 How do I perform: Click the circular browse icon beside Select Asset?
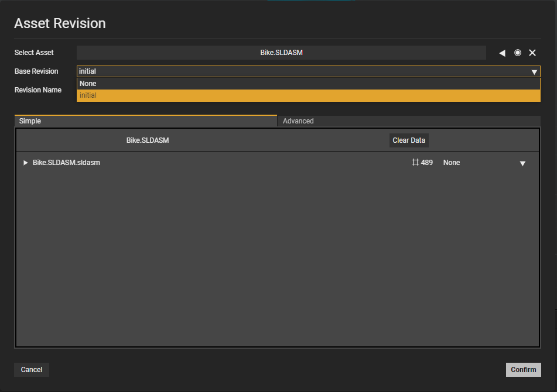point(518,53)
